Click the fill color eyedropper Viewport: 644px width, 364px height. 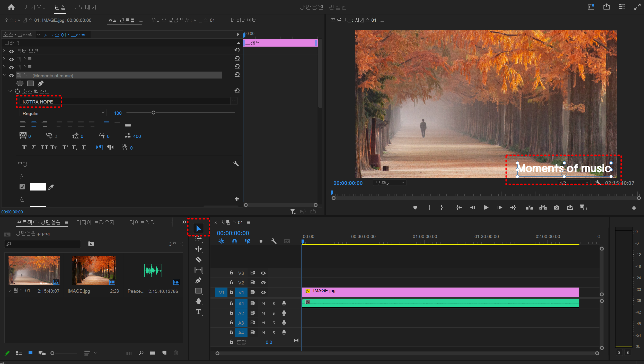click(51, 187)
